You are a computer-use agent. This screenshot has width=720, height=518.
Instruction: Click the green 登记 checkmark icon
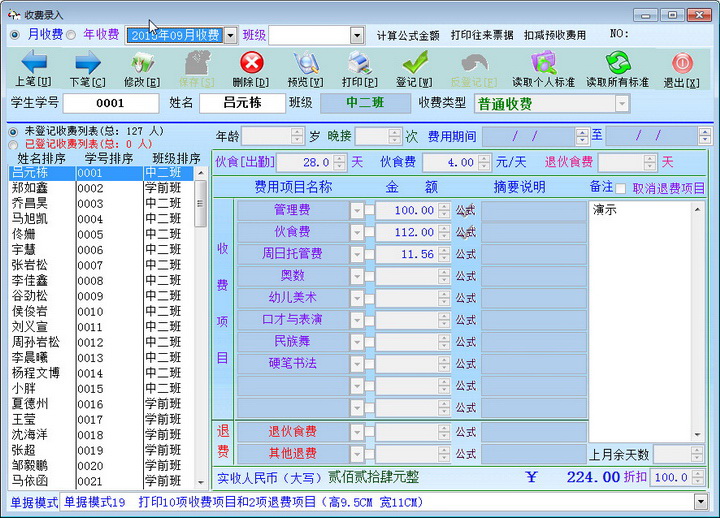(415, 62)
